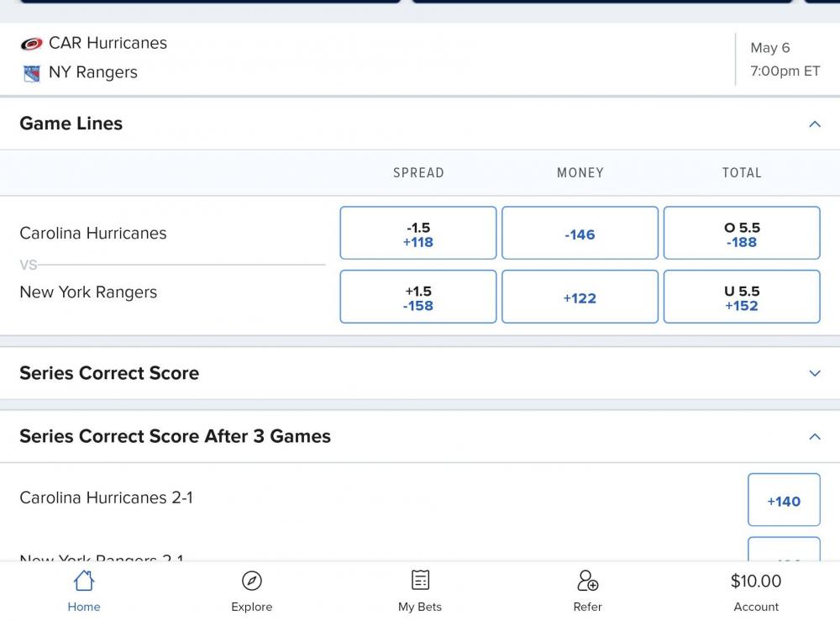Image resolution: width=840 pixels, height=621 pixels.
Task: Tap the Series Correct Score heading
Action: point(109,373)
